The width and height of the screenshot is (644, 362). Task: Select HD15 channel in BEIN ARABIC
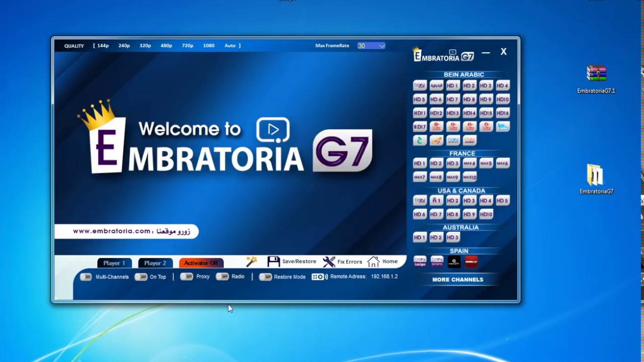(486, 113)
